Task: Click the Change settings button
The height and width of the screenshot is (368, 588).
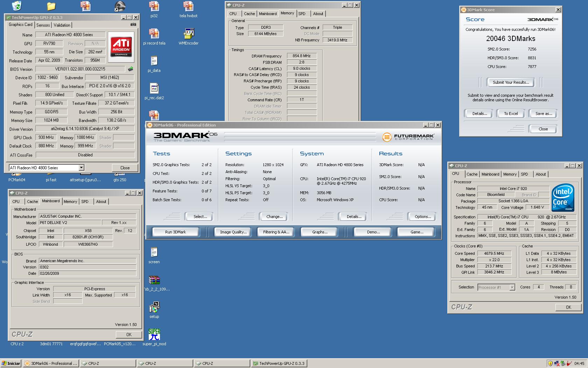Action: click(274, 217)
